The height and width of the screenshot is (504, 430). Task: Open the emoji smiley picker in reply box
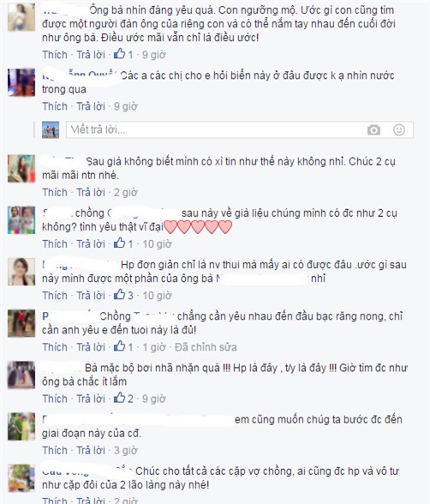tap(399, 130)
